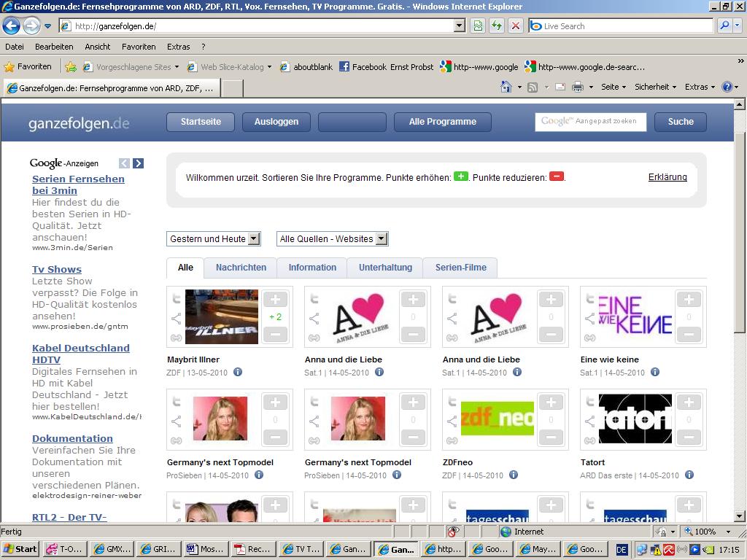Click the Ausloggen button

(276, 122)
